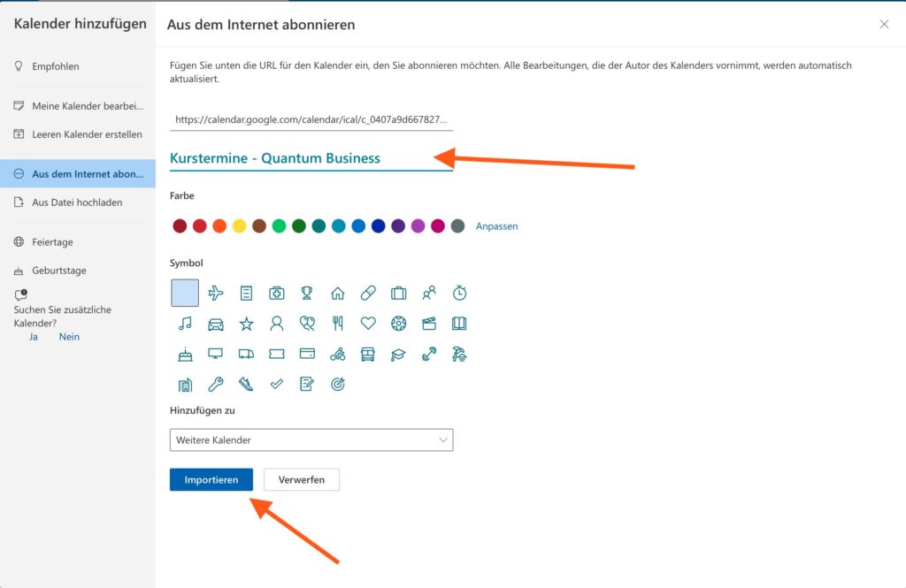Click the calendar URL input field

coord(311,119)
